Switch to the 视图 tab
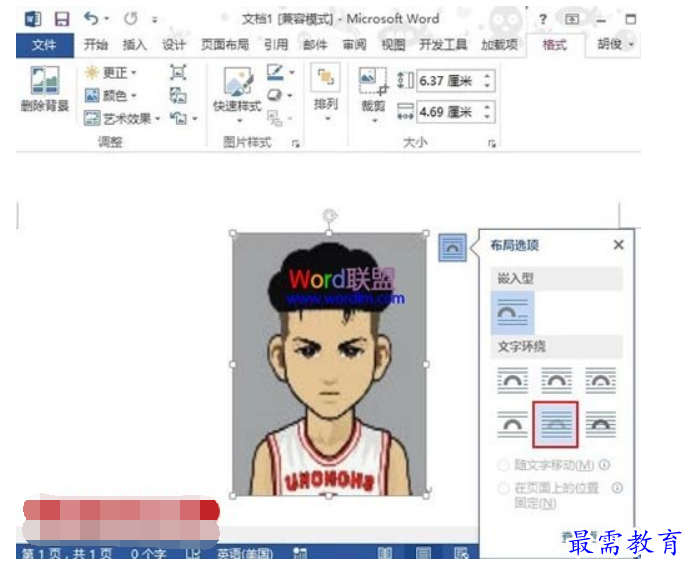 [x=393, y=44]
